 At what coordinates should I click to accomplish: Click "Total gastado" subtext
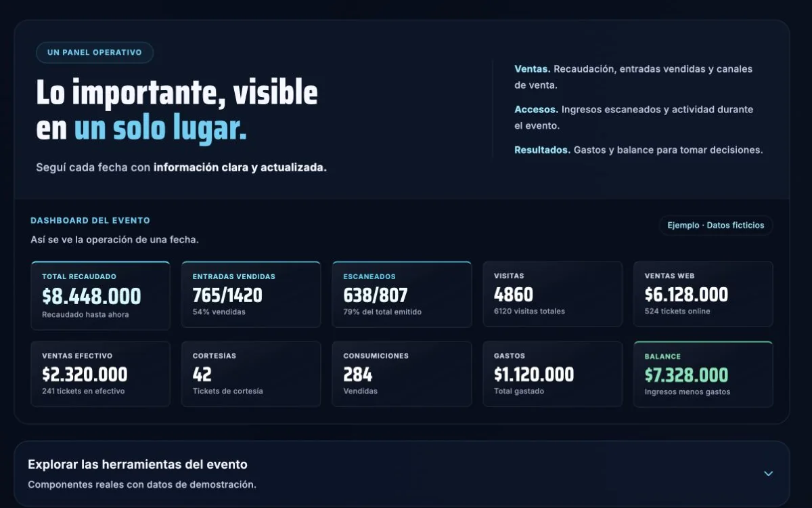coord(519,391)
